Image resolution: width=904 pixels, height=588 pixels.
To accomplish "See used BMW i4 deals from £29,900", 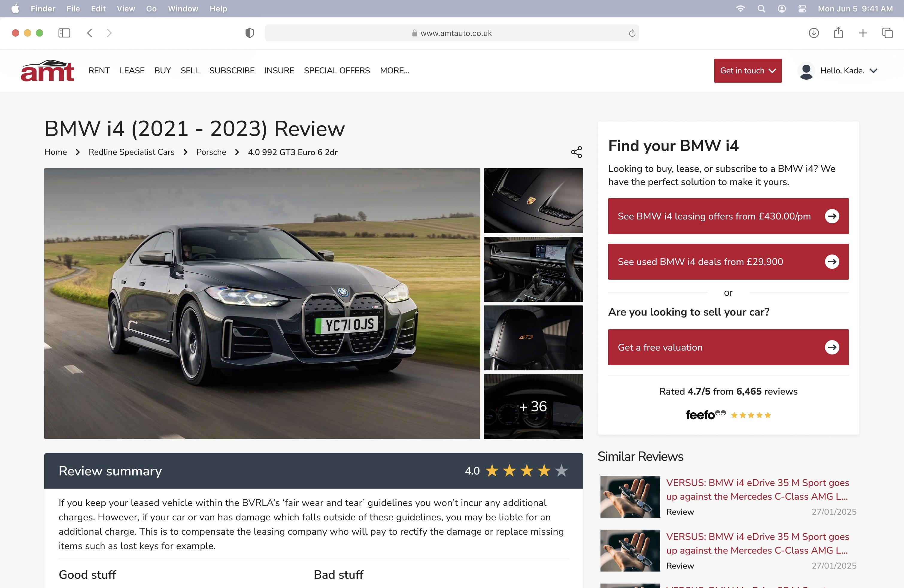I will tap(728, 262).
